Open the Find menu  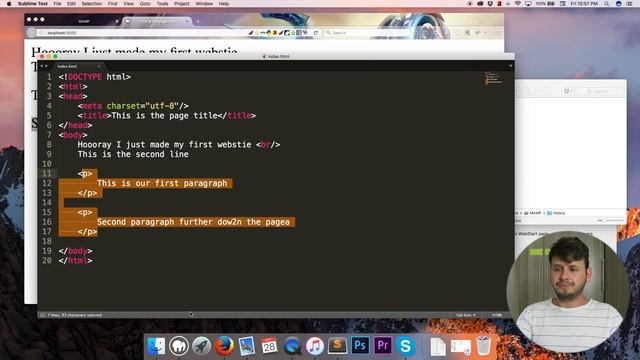coord(112,4)
